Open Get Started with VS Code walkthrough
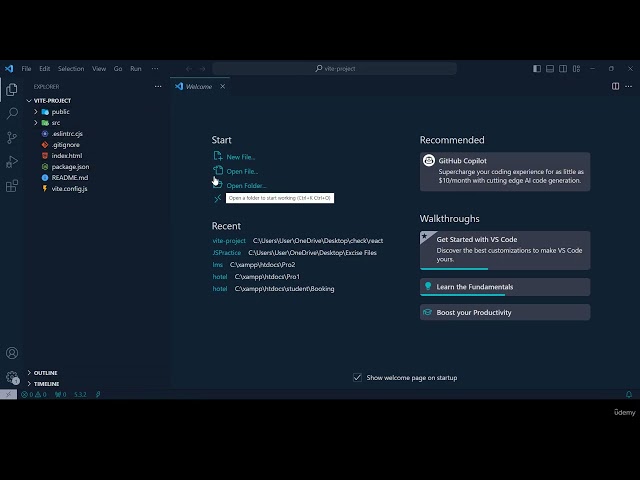640x480 pixels. (x=505, y=250)
